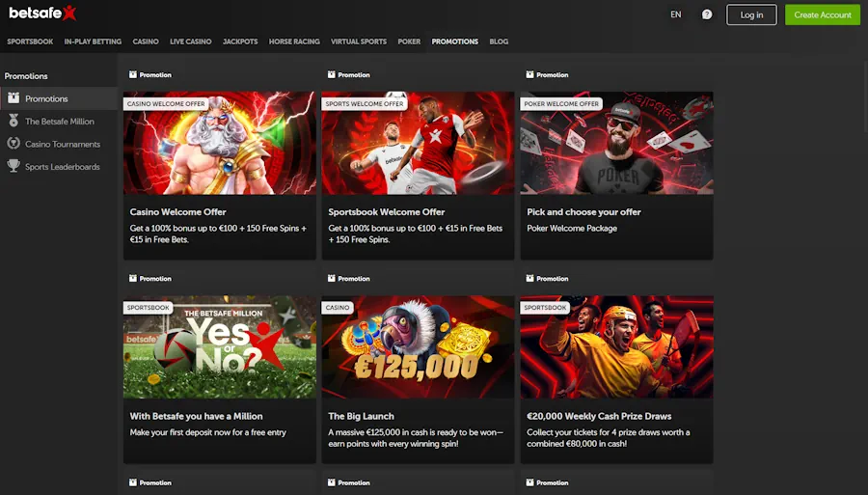Click the Sportsbook Welcome Offer title
The height and width of the screenshot is (495, 868).
[x=387, y=212]
